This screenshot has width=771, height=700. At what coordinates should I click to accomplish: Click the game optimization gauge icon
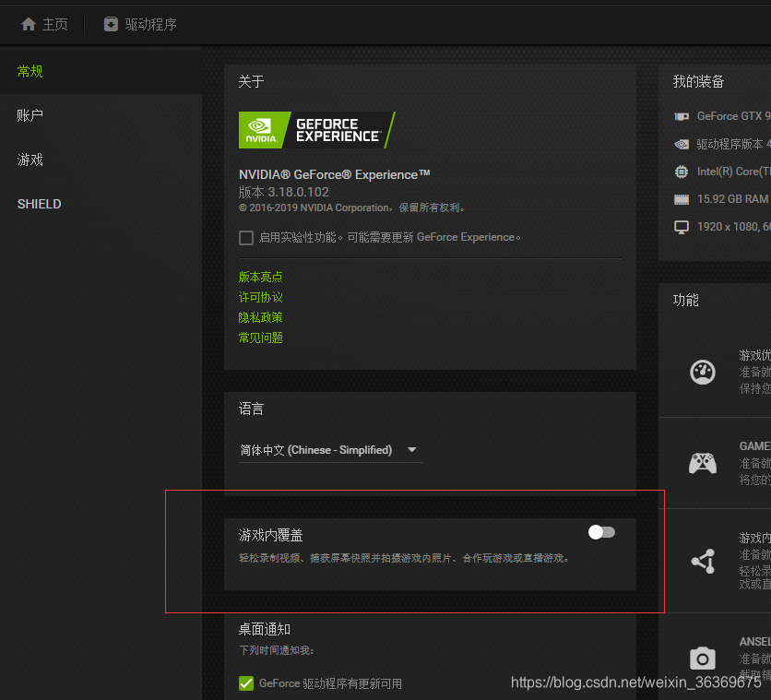pyautogui.click(x=703, y=372)
